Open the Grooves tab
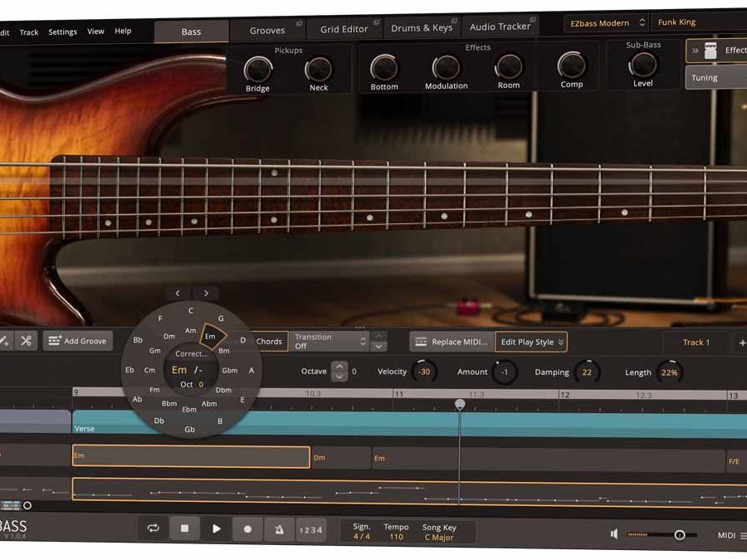 point(267,31)
